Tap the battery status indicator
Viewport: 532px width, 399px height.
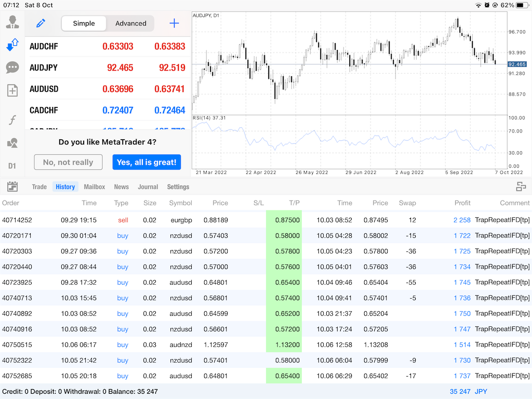pos(522,5)
